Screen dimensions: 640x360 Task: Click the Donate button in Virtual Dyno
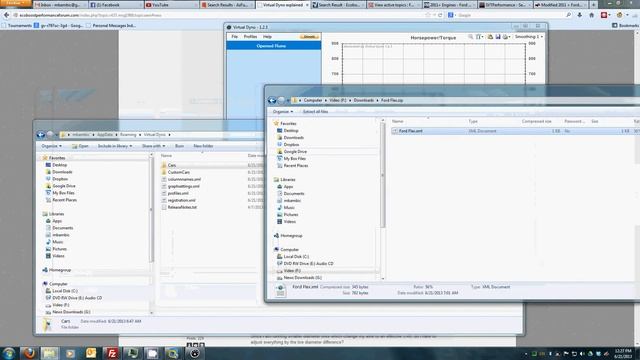click(x=309, y=37)
